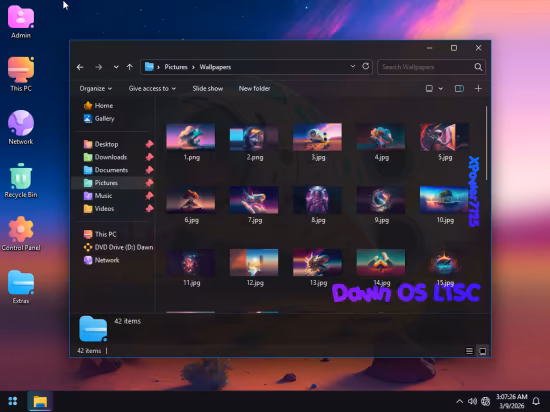The width and height of the screenshot is (550, 412).
Task: Select the 2.png thumbnail
Action: 254,137
